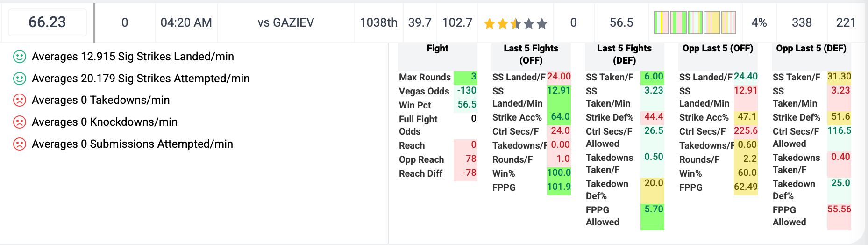Click the green smiley beside Sig Strikes Attempted
This screenshot has width=868, height=245.
click(x=19, y=79)
